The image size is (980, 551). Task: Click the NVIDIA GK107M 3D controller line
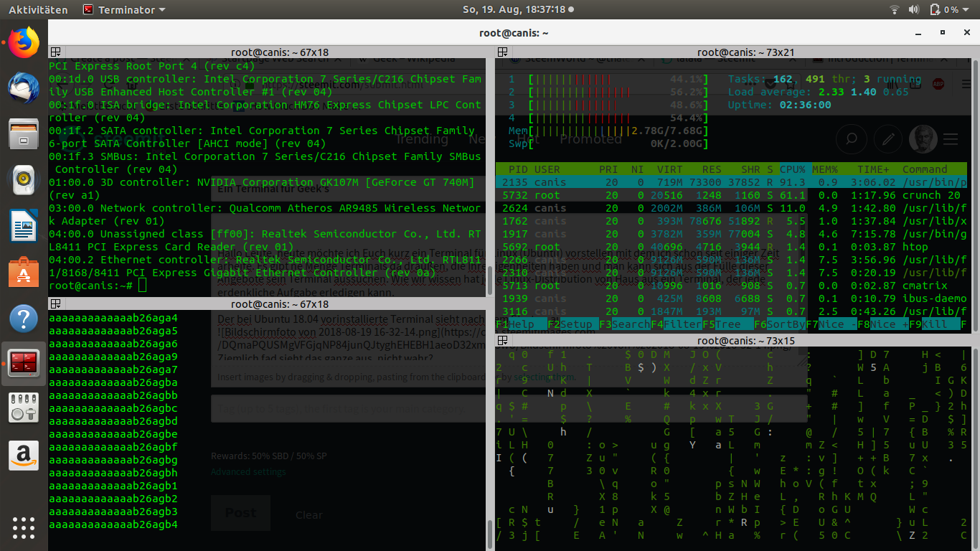click(261, 189)
